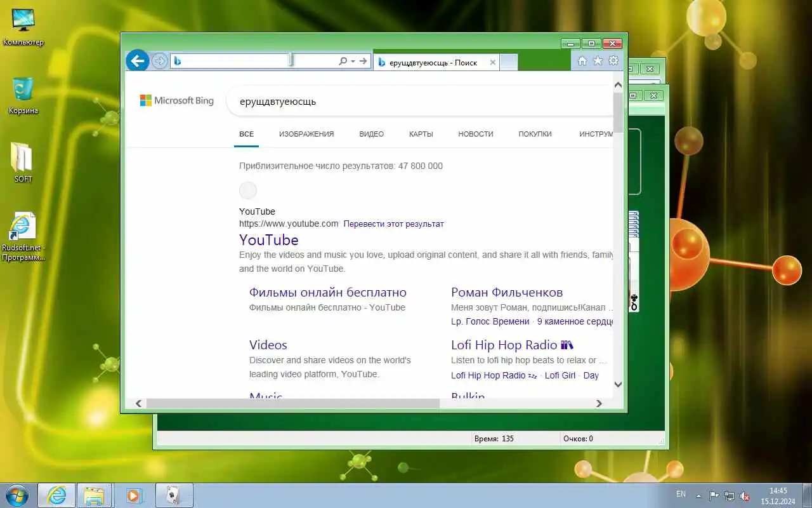Click the 'Lofi Girl' link
812x508 pixels.
click(x=560, y=375)
